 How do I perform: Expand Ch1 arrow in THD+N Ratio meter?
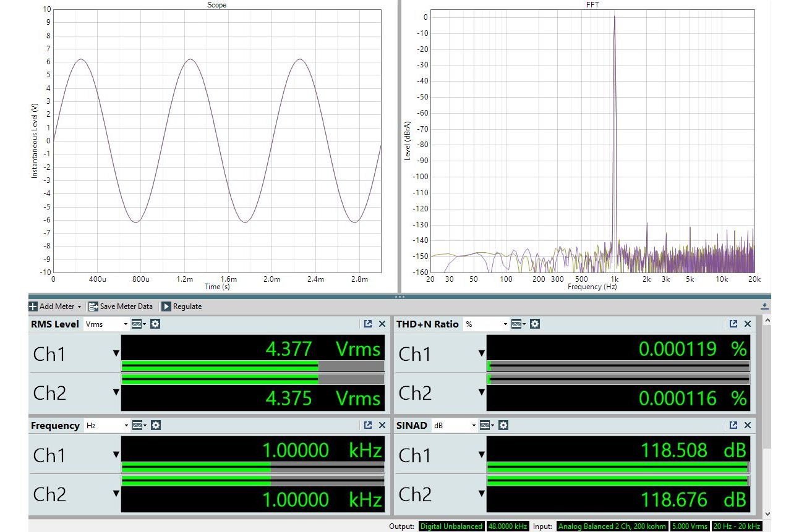481,353
